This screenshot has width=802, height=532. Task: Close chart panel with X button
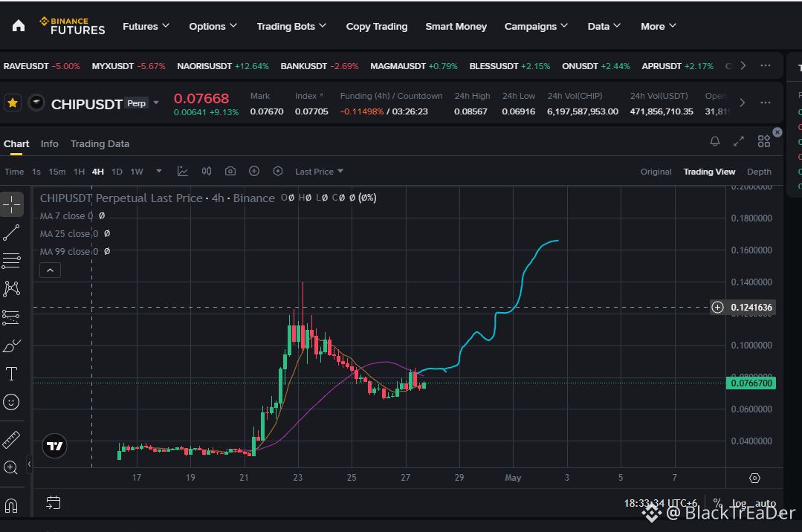[x=777, y=132]
